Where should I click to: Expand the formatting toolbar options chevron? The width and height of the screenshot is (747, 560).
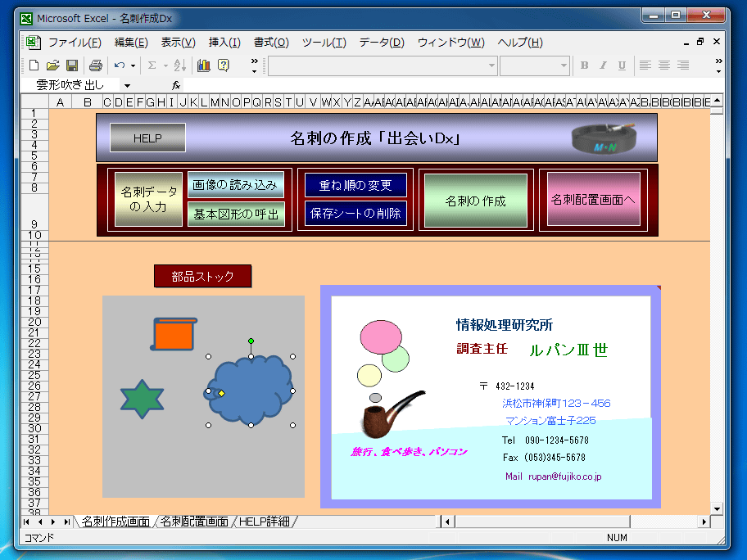[x=718, y=65]
